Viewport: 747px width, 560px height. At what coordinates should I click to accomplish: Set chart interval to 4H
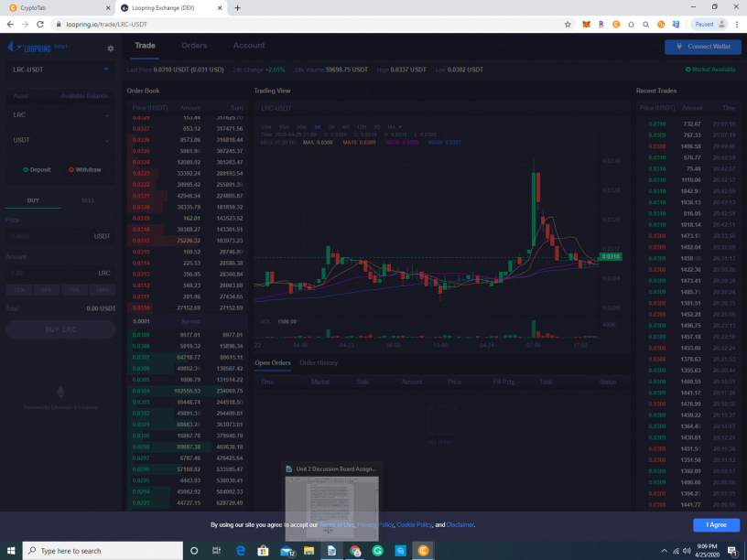tap(346, 127)
